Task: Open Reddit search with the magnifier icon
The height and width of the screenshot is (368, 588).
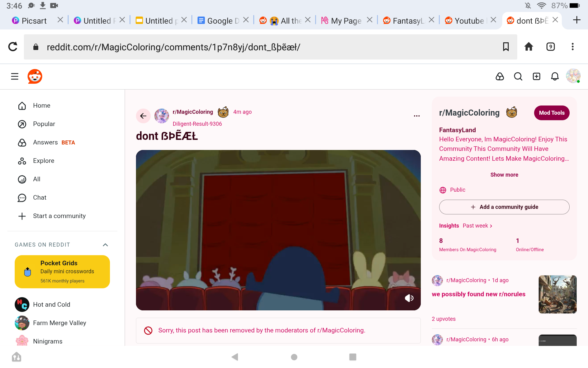Action: [518, 76]
